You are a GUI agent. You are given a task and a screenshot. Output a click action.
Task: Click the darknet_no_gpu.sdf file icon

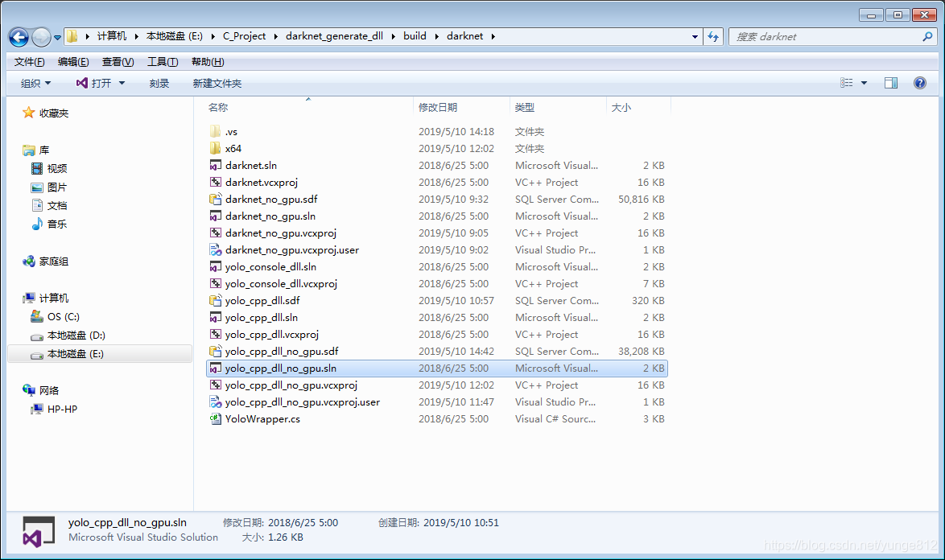(215, 199)
